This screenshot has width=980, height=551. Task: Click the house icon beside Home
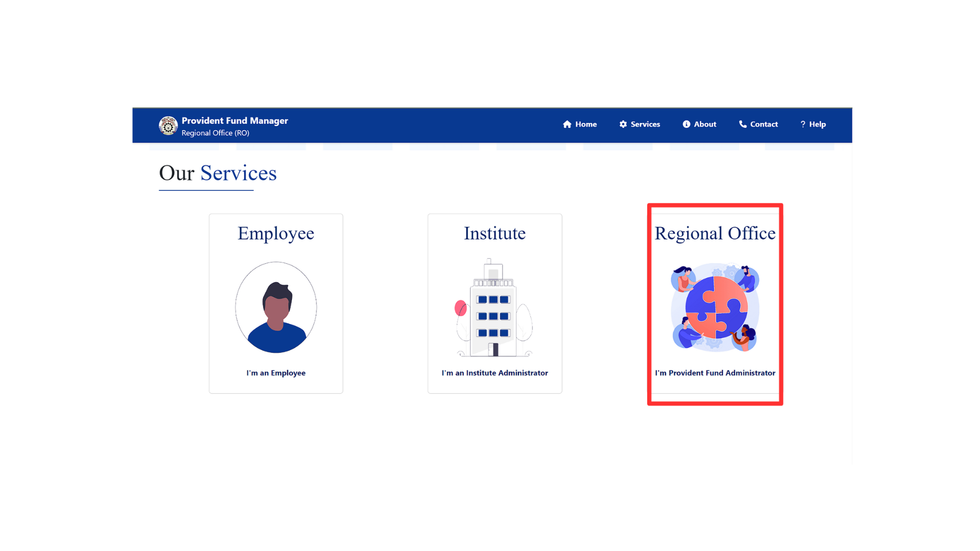pos(567,124)
